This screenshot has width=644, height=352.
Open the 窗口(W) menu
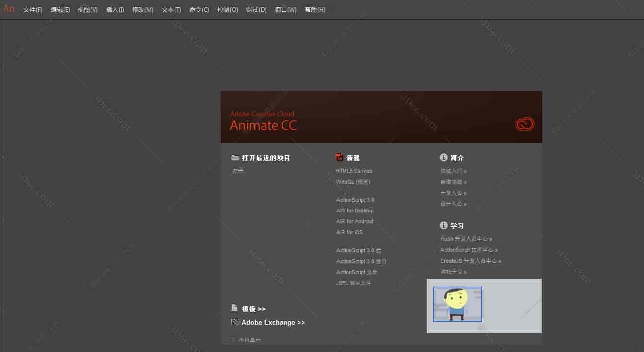coord(285,9)
